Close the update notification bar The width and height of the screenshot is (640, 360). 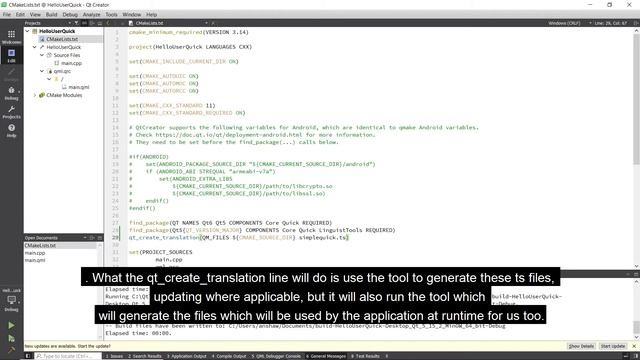pos(634,346)
